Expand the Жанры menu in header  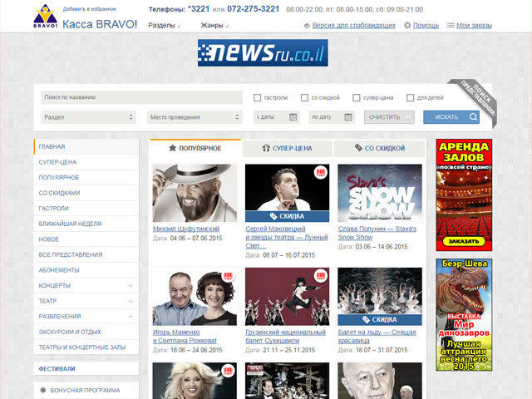tap(214, 26)
